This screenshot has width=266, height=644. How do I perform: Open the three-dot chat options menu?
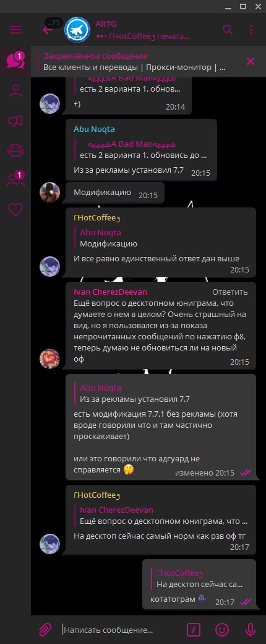coord(251,30)
